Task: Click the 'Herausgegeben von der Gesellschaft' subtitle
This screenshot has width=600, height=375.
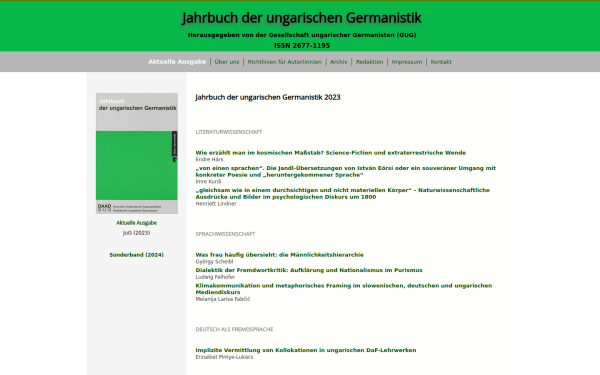Action: 302,35
